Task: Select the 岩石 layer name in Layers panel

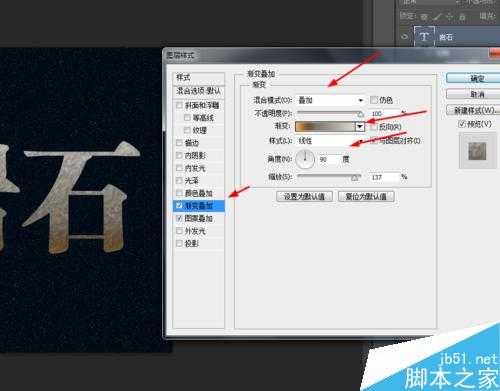Action: coord(446,37)
